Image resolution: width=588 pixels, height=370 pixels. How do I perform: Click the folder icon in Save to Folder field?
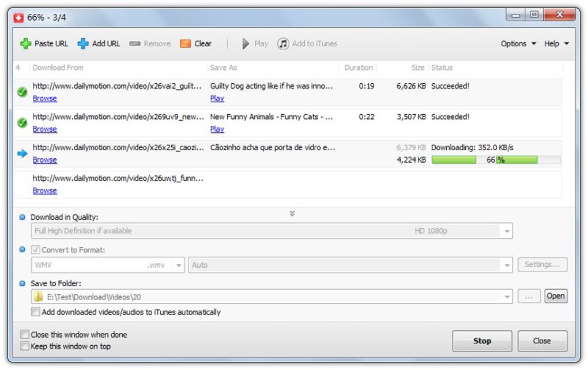[x=38, y=297]
